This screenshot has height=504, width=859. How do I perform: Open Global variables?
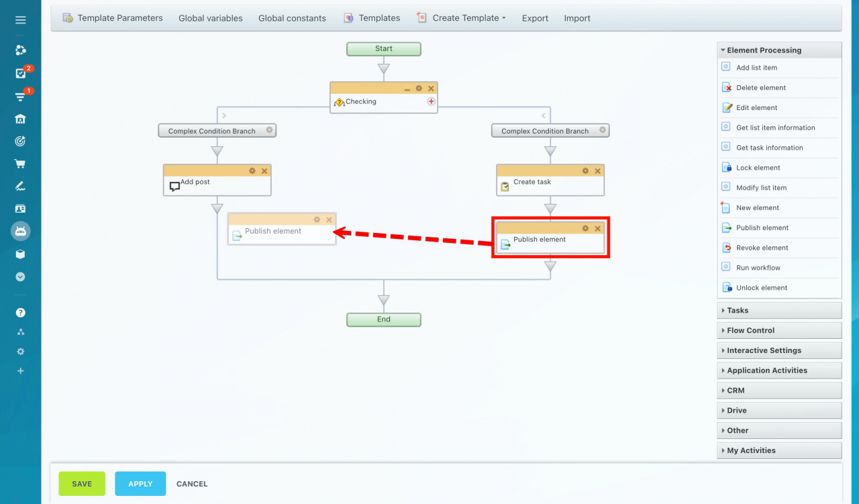pyautogui.click(x=211, y=18)
